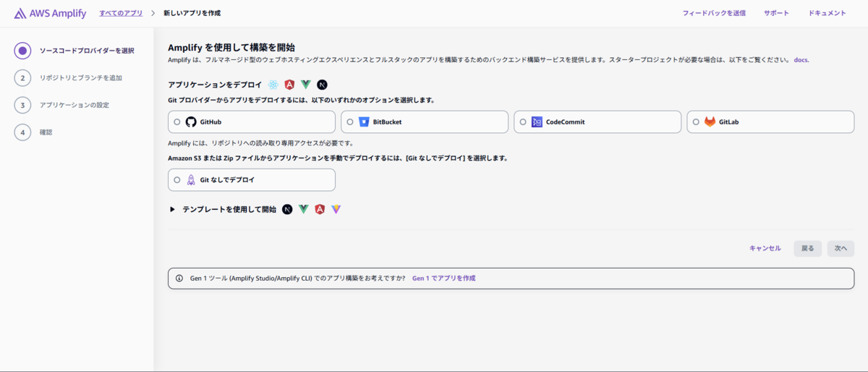
Task: Expand the テンプレートを使用して開始 triangle
Action: click(172, 209)
